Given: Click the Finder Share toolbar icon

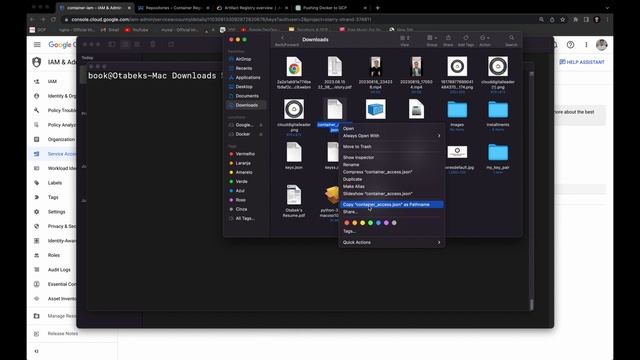Looking at the screenshot, I should pos(448,38).
